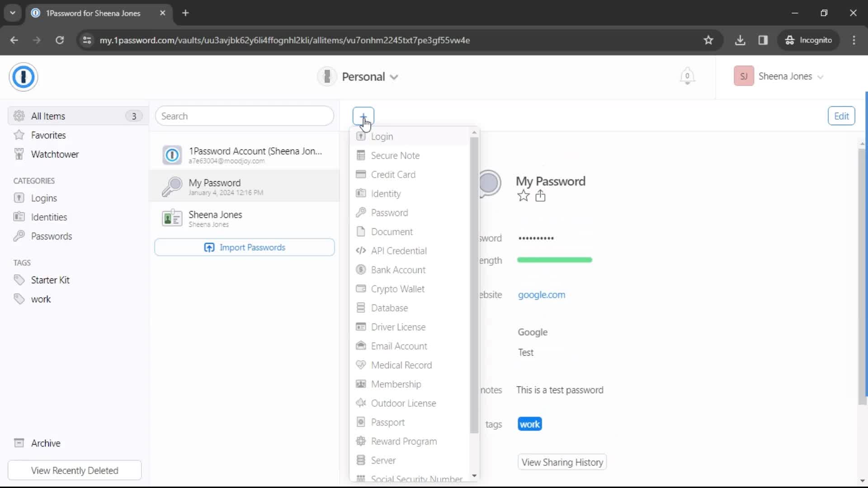The height and width of the screenshot is (488, 868).
Task: Select the API Credential item type
Action: pyautogui.click(x=400, y=250)
